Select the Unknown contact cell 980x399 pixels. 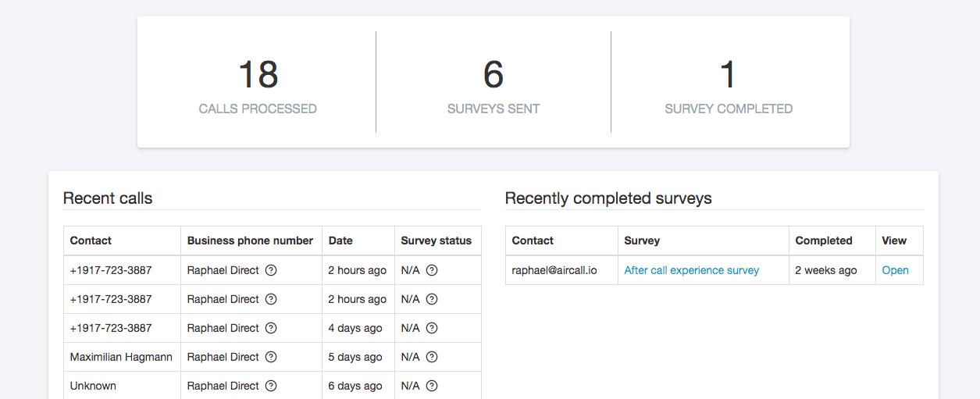pos(122,386)
